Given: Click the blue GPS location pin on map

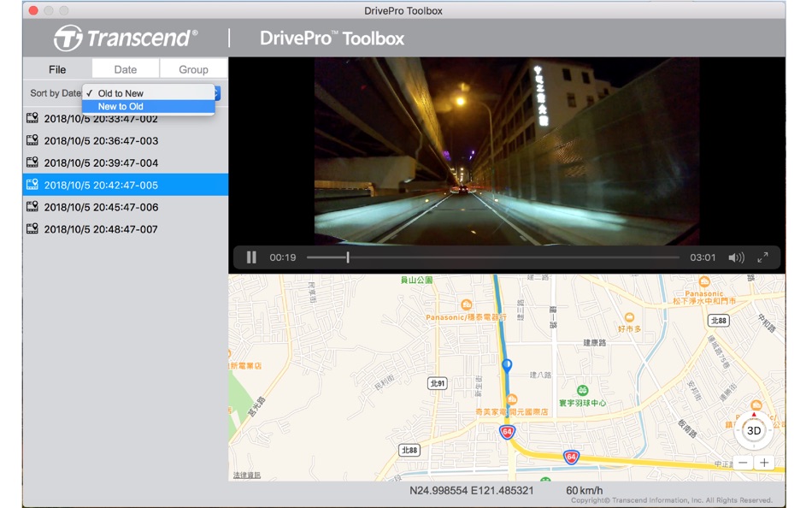Looking at the screenshot, I should click(507, 365).
